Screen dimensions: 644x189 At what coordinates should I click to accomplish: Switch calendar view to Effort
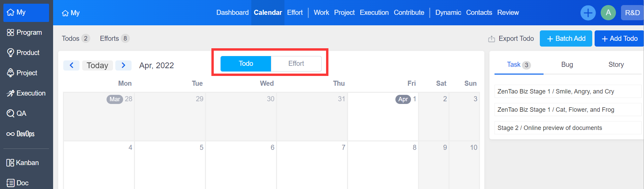point(296,63)
